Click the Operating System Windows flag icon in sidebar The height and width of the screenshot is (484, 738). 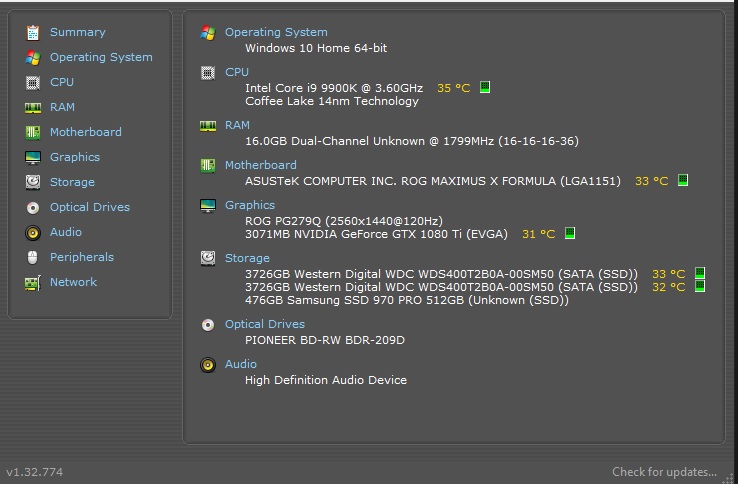coord(33,57)
